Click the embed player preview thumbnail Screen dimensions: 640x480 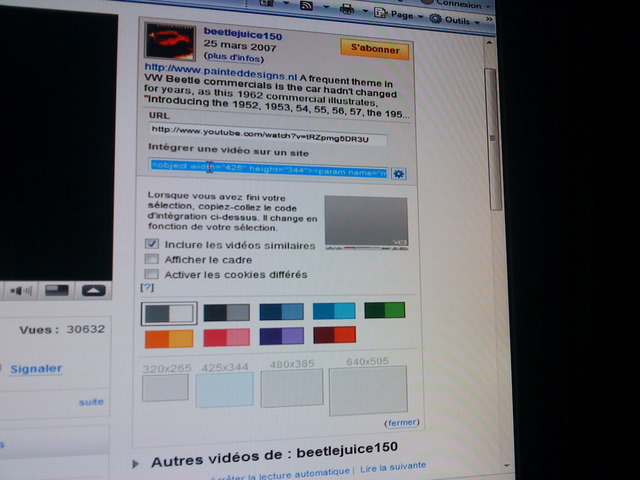366,223
